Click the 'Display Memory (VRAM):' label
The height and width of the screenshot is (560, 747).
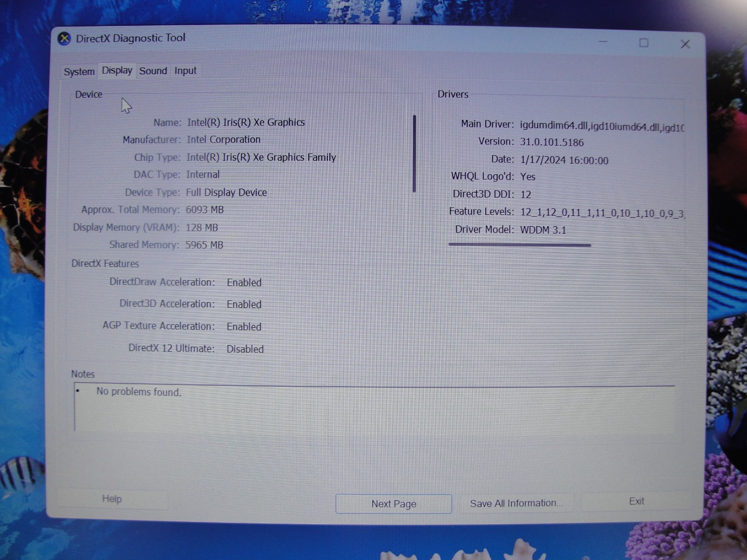click(126, 227)
